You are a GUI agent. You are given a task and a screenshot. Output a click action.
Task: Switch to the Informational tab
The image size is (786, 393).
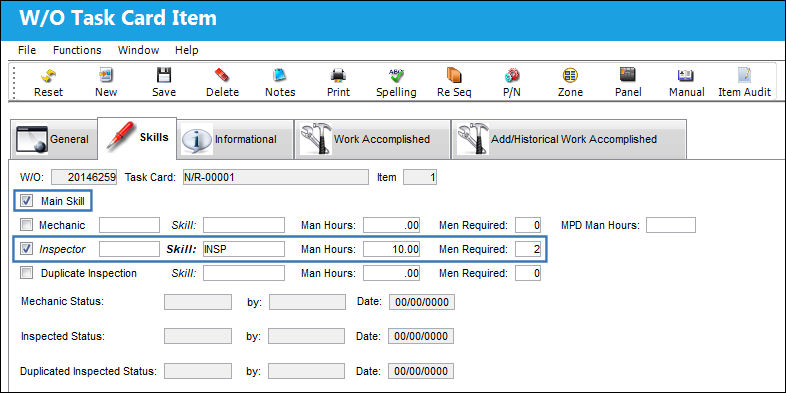pos(235,139)
